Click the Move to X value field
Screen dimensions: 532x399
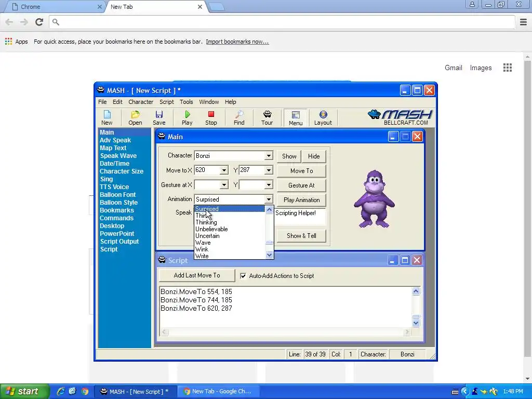207,170
